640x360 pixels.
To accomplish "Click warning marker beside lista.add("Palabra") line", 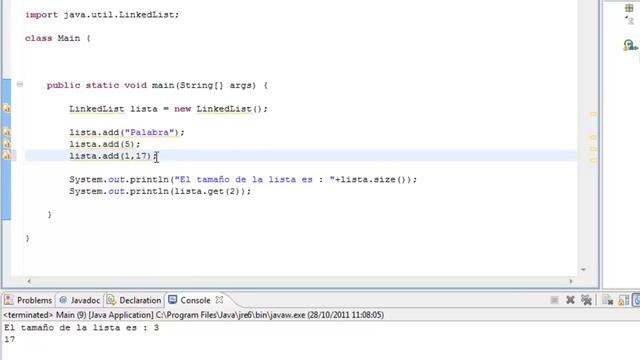I will click(7, 132).
